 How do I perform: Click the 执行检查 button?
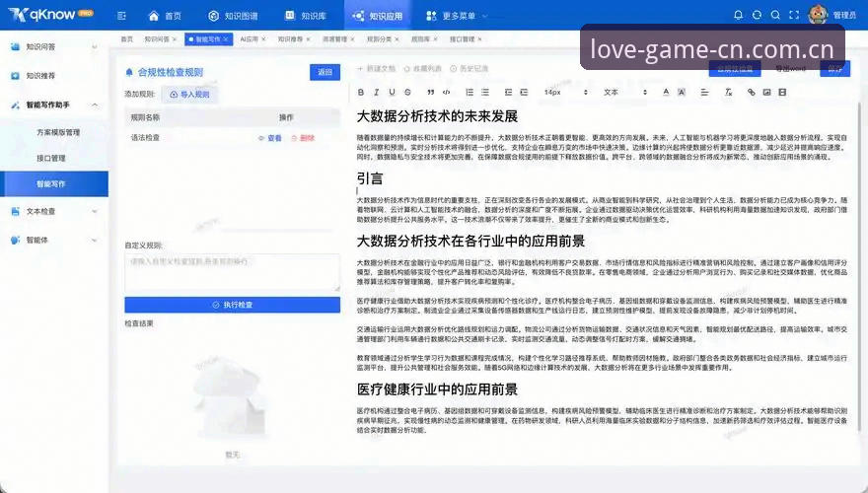(x=232, y=305)
